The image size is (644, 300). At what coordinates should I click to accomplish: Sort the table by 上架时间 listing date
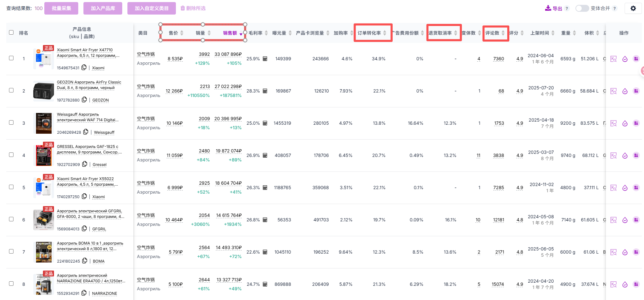tap(553, 33)
